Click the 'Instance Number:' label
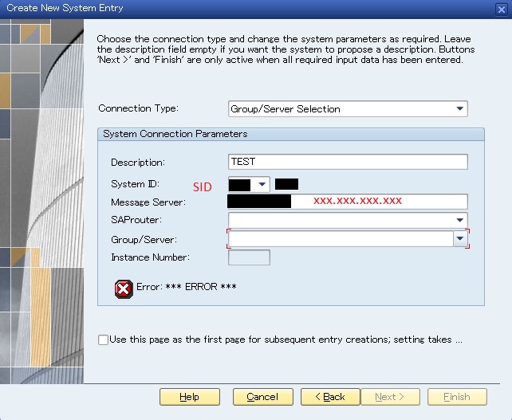 [x=150, y=257]
